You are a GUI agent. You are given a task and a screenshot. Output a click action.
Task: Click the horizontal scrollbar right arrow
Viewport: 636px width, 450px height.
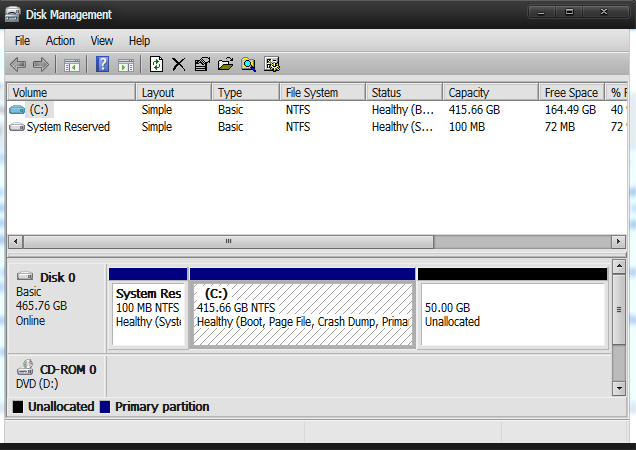(618, 242)
